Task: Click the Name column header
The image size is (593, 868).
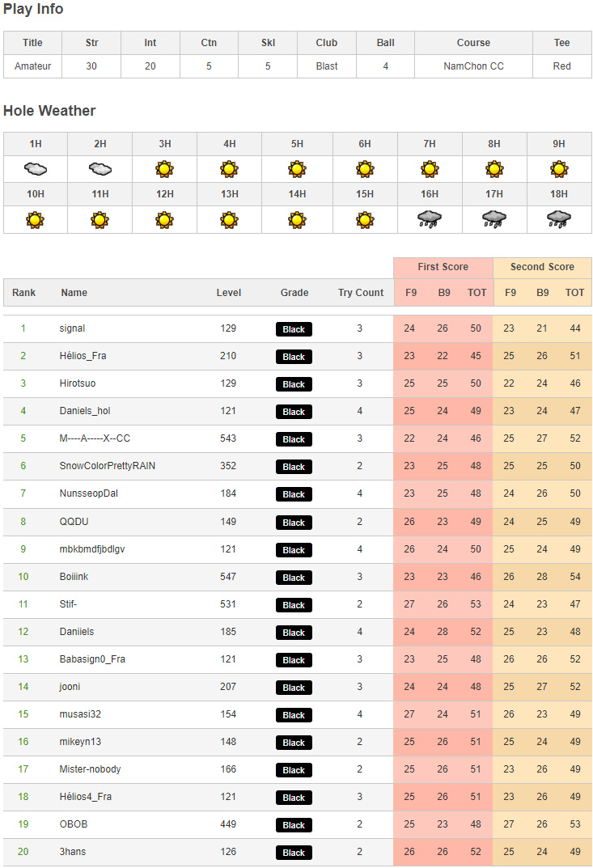Action: click(x=74, y=293)
